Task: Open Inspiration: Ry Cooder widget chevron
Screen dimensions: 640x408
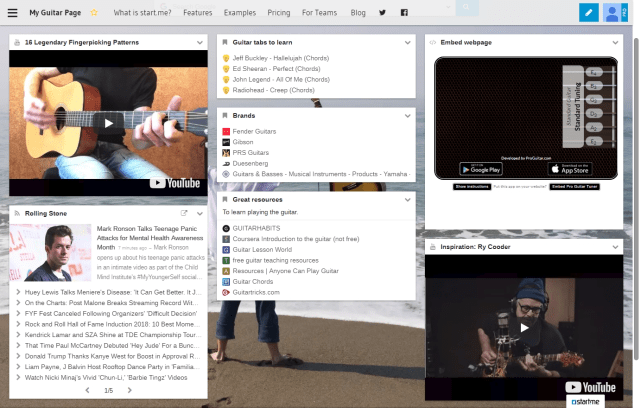Action: (615, 247)
